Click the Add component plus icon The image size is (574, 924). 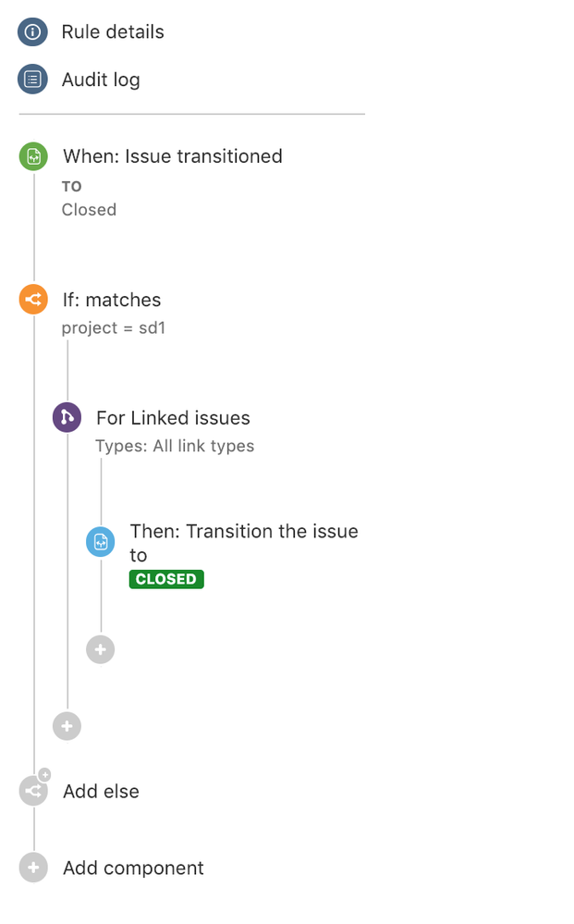coord(32,868)
